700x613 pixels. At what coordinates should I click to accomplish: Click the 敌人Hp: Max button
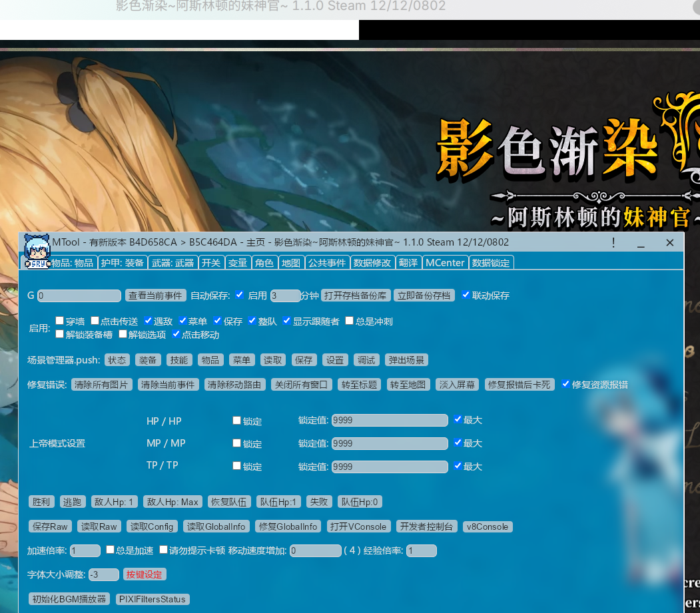pos(172,501)
